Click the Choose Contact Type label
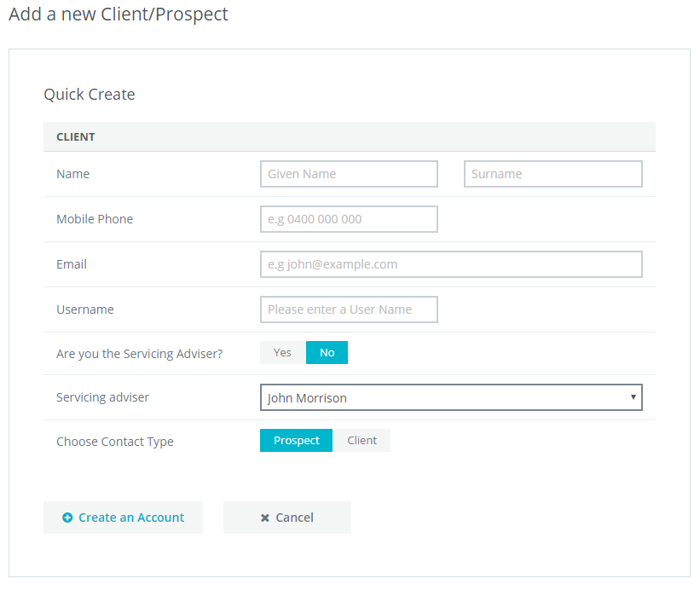This screenshot has width=700, height=590. tap(114, 442)
